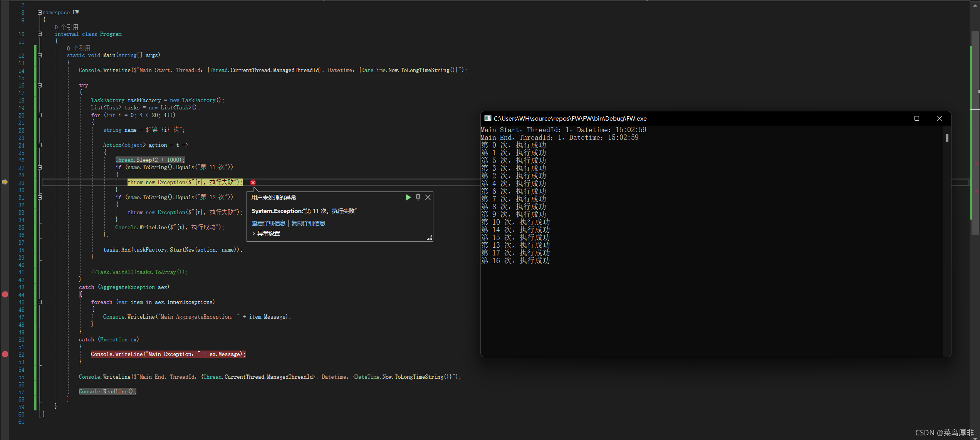Image resolution: width=980 pixels, height=440 pixels.
Task: Click console output '第 0 次，执行成功'
Action: [513, 145]
